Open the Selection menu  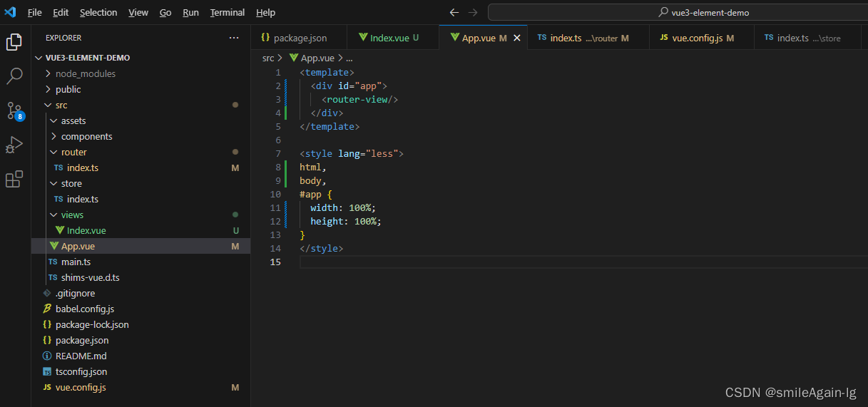pyautogui.click(x=98, y=12)
